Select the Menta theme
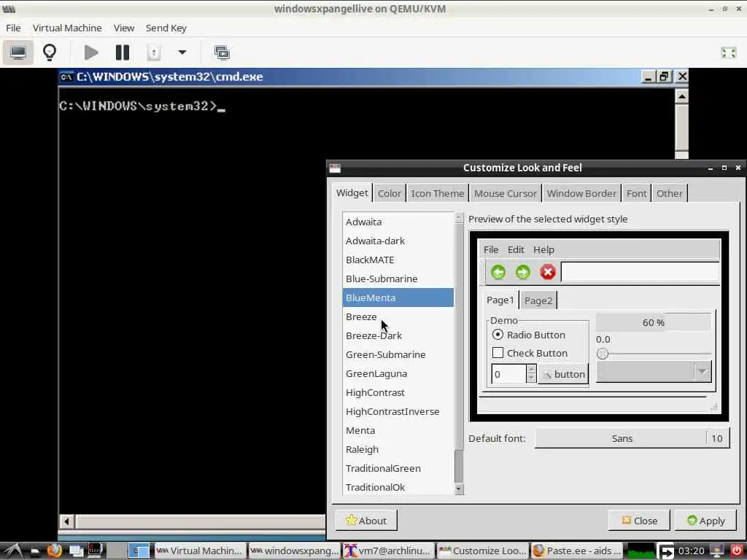This screenshot has width=747, height=560. tap(398, 430)
